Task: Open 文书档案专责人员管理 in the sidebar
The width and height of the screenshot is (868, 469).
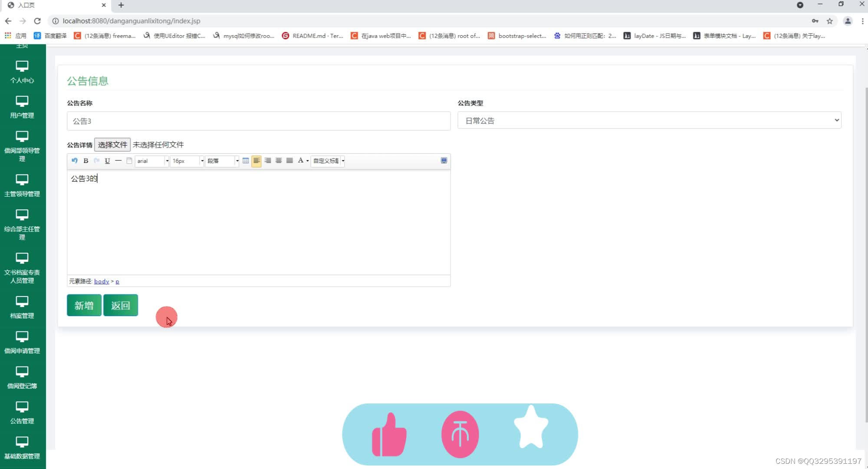Action: 22,268
